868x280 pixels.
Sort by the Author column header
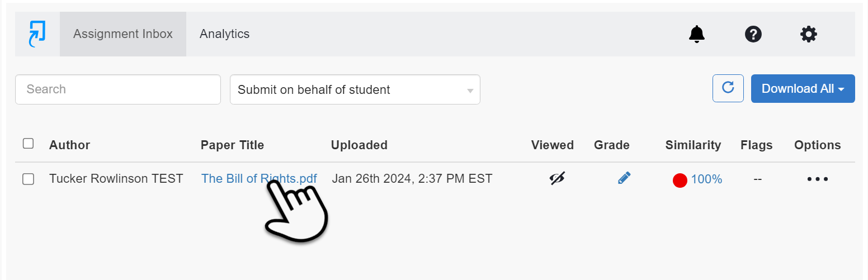coord(69,145)
